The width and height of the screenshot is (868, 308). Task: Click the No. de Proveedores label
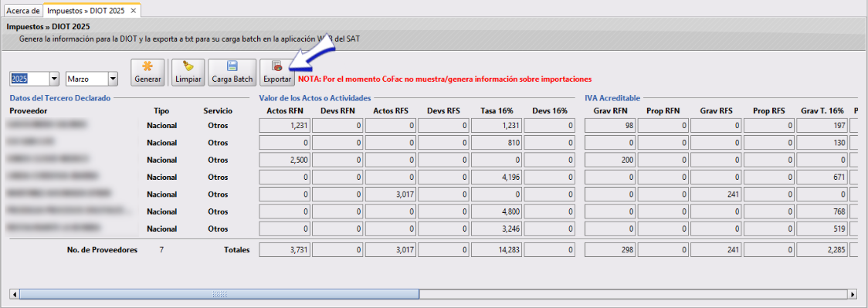point(102,250)
